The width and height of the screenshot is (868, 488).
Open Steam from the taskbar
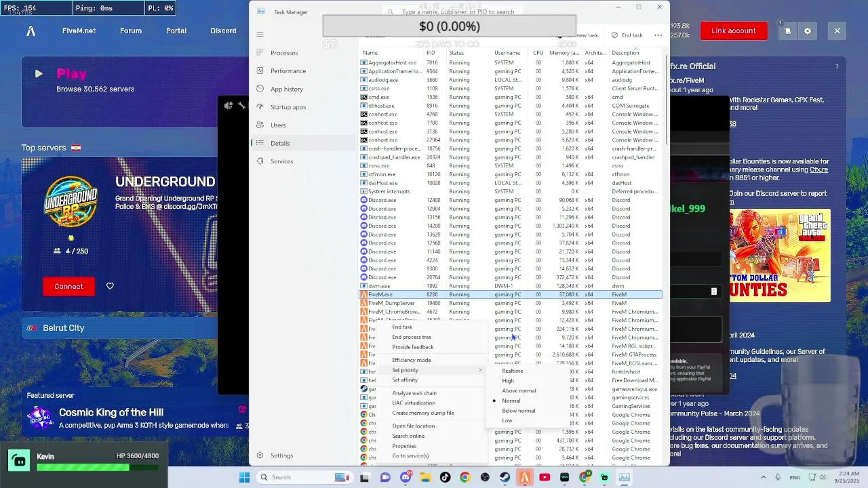pyautogui.click(x=505, y=477)
